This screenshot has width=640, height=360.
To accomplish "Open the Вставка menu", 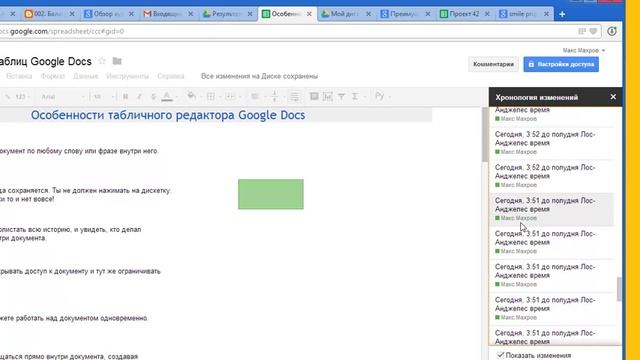I will pyautogui.click(x=19, y=76).
